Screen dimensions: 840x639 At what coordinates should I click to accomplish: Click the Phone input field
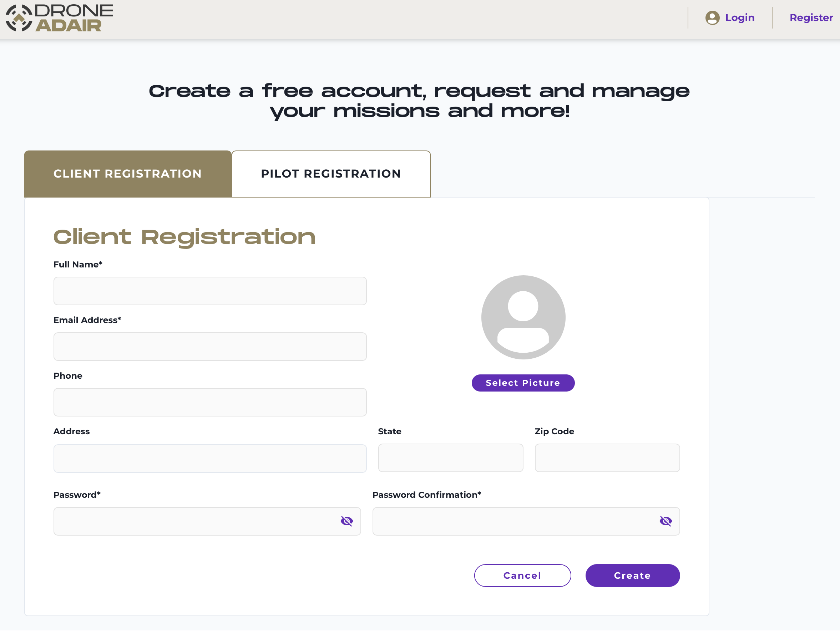coord(210,402)
